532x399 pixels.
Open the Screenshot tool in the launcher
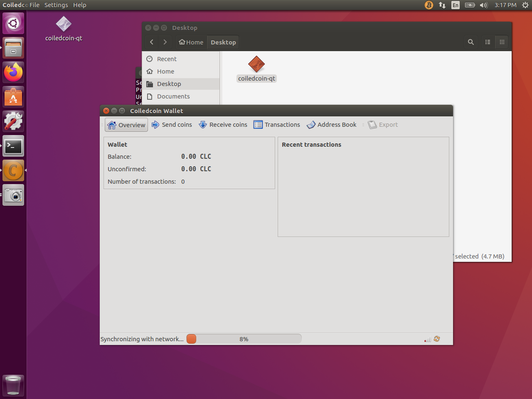pos(13,195)
